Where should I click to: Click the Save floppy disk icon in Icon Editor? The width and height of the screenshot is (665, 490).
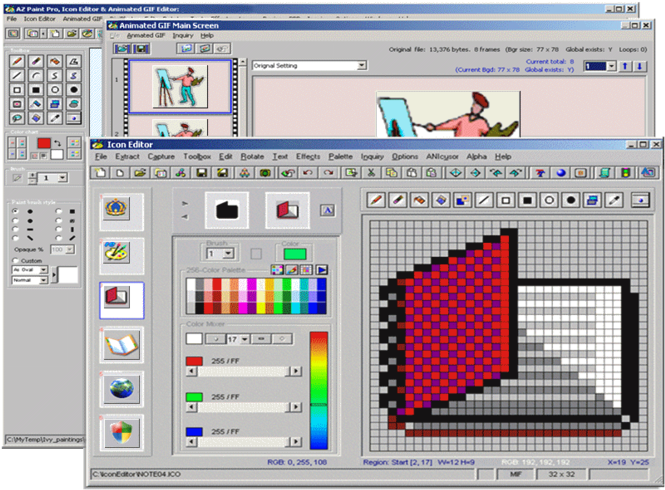coord(202,173)
